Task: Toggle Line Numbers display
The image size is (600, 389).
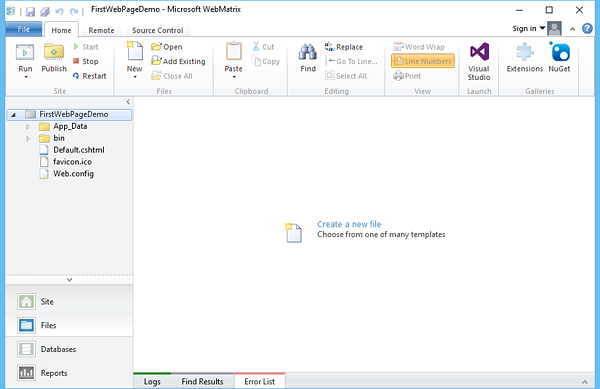Action: pyautogui.click(x=423, y=61)
